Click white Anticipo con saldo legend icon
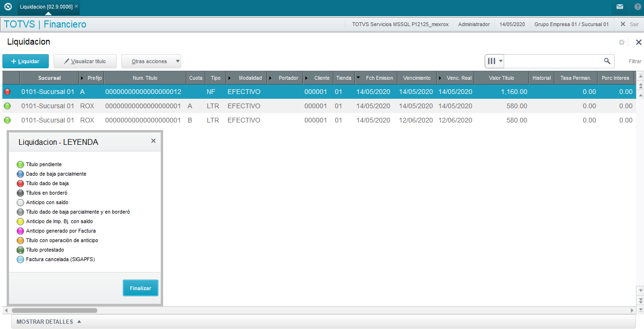 [x=20, y=203]
